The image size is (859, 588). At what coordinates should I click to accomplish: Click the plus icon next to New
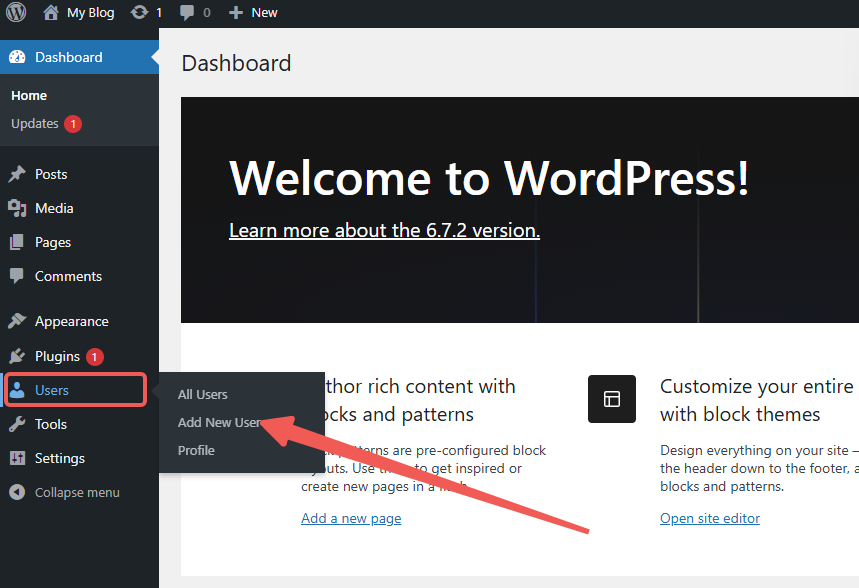[x=236, y=13]
